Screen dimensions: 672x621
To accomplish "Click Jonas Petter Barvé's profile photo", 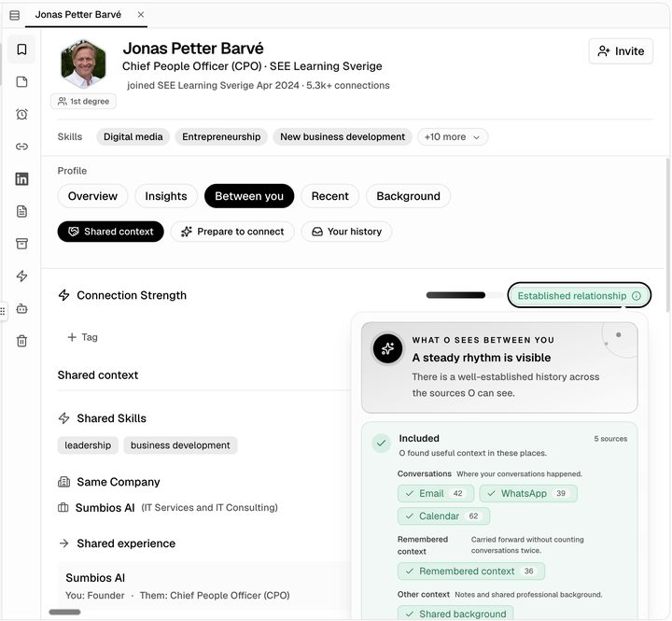I will (x=84, y=64).
